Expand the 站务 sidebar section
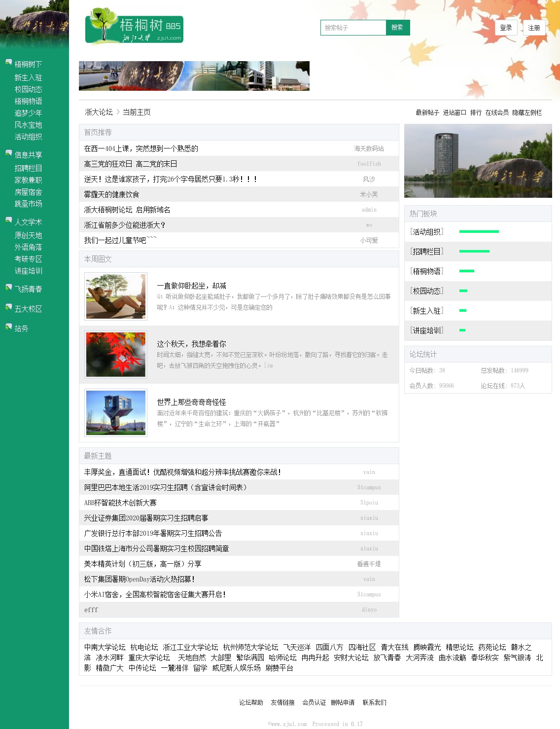 pyautogui.click(x=21, y=328)
